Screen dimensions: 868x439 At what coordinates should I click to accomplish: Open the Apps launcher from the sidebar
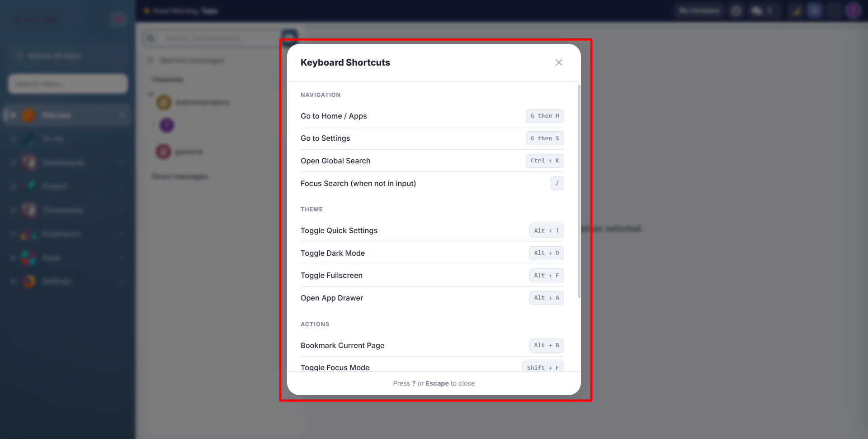[28, 258]
